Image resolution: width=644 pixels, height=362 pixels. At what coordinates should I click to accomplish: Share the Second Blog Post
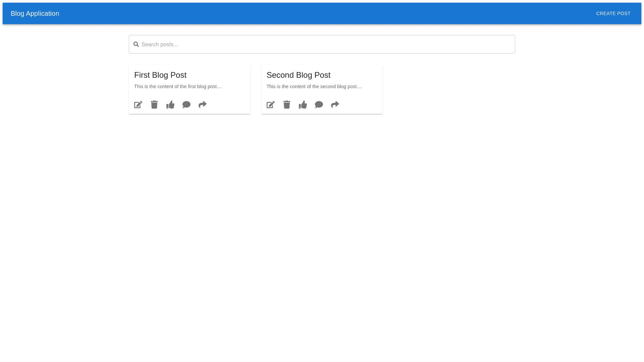(x=335, y=105)
